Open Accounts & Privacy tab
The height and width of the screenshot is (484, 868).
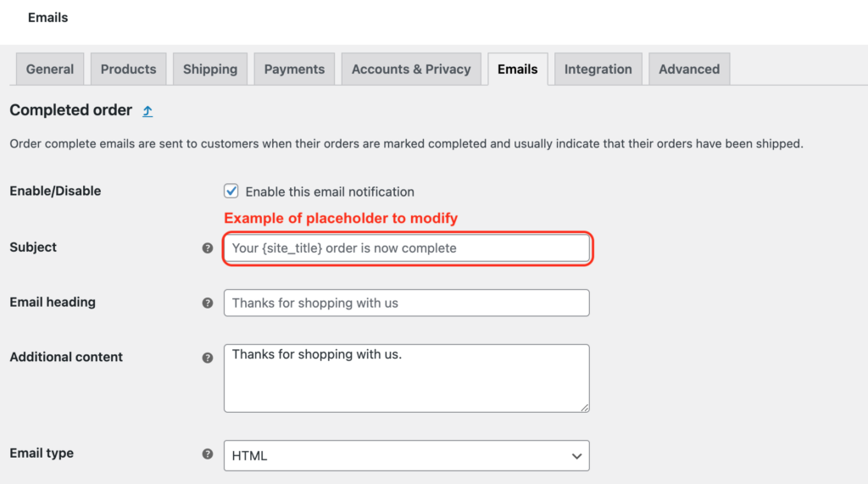[411, 70]
